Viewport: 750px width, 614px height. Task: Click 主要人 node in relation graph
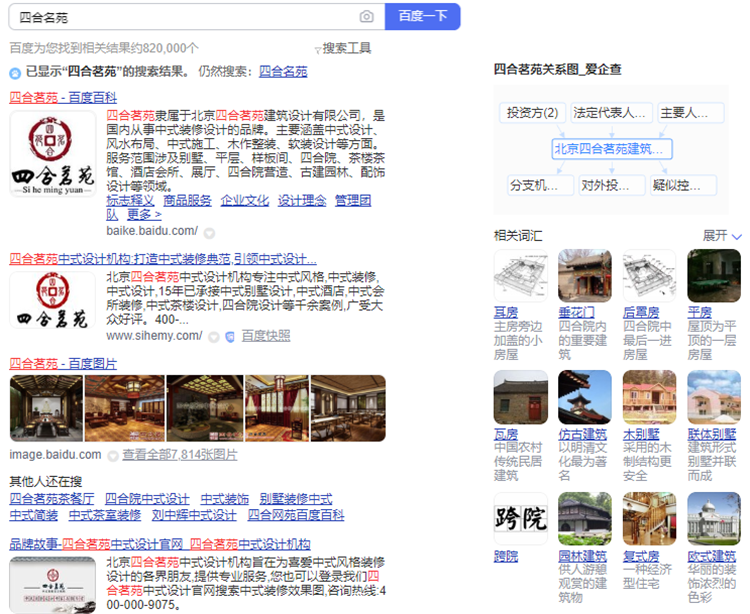pos(691,113)
